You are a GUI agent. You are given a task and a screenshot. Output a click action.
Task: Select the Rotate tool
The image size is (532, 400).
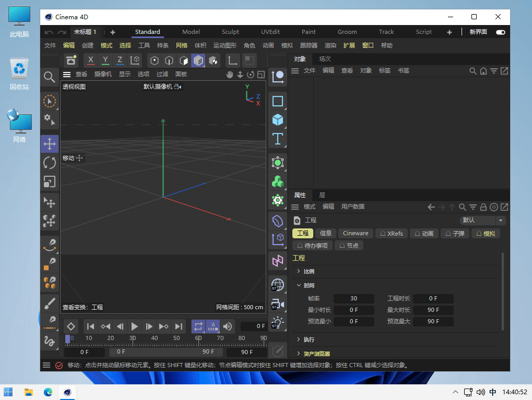click(x=50, y=163)
